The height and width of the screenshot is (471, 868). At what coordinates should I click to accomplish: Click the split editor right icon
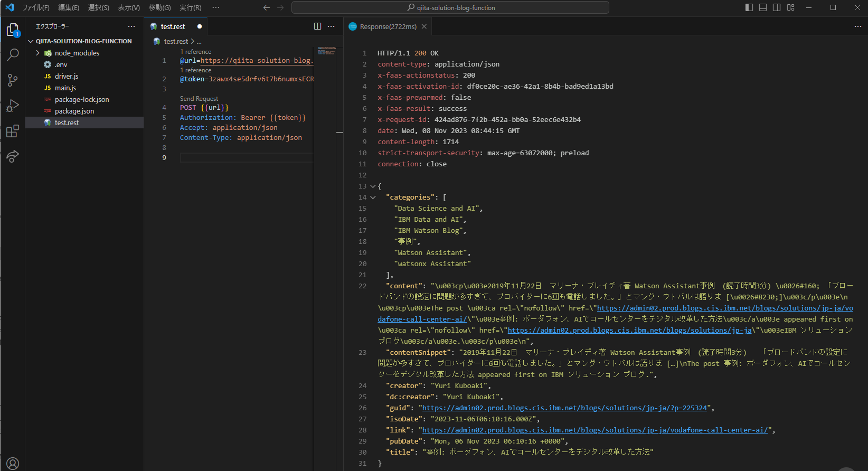[x=317, y=26]
